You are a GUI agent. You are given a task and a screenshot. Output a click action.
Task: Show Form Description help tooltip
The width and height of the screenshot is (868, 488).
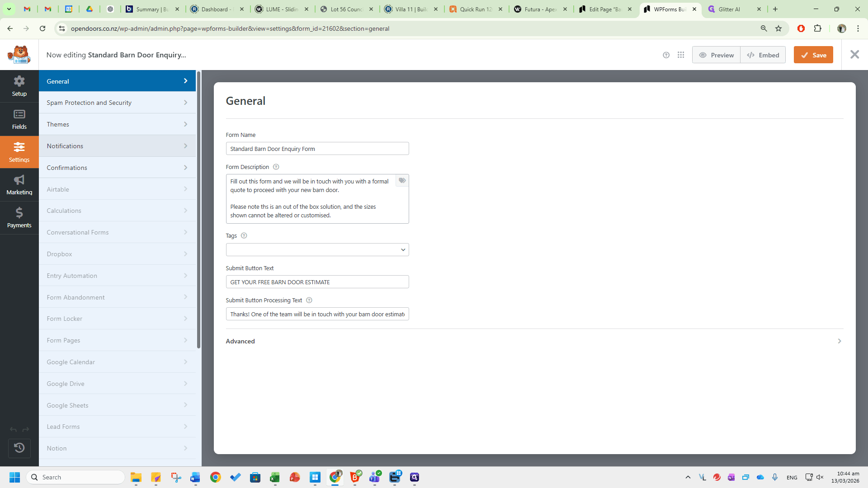click(x=276, y=167)
